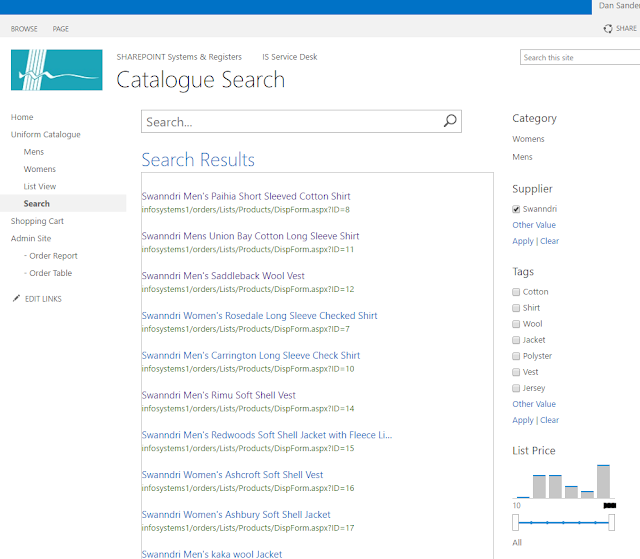This screenshot has width=640, height=559.
Task: Open Swanndri Men's Paihia Short Sleeved Cotton Shirt
Action: point(246,196)
